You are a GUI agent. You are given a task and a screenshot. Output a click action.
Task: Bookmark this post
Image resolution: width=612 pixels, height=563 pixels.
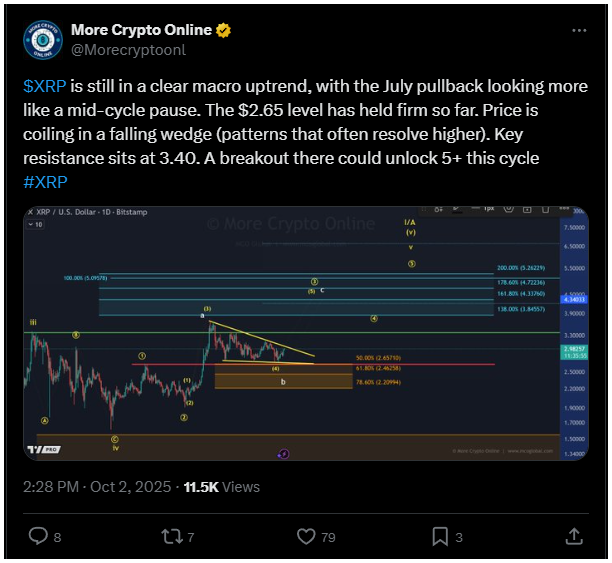(440, 537)
